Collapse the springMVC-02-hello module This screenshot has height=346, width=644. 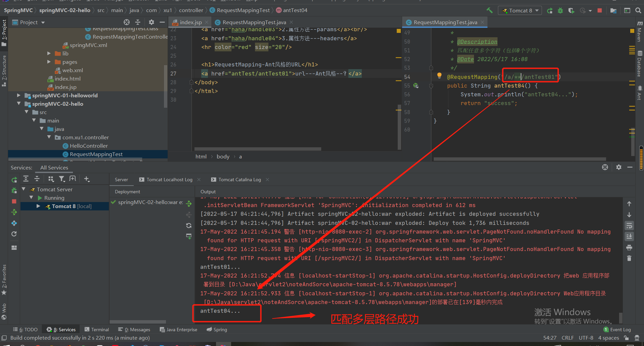point(19,104)
